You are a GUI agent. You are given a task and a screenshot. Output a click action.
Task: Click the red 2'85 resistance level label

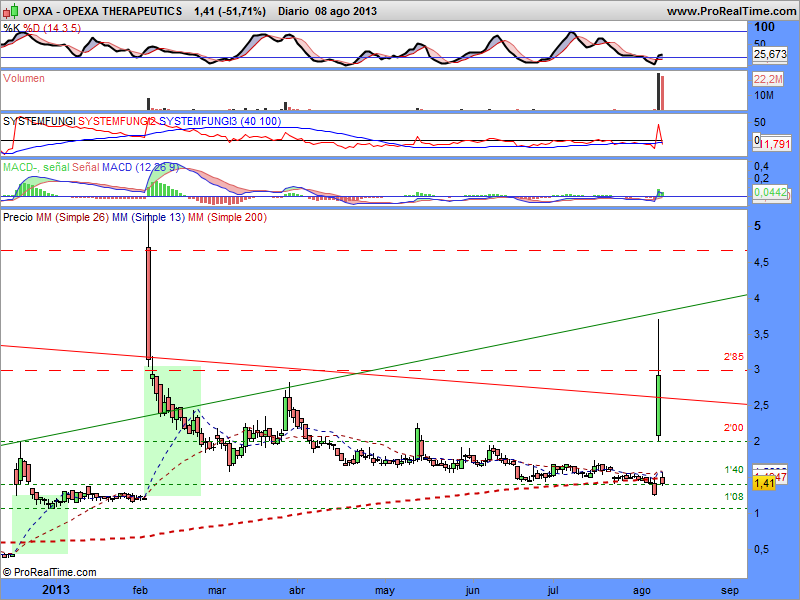click(734, 357)
